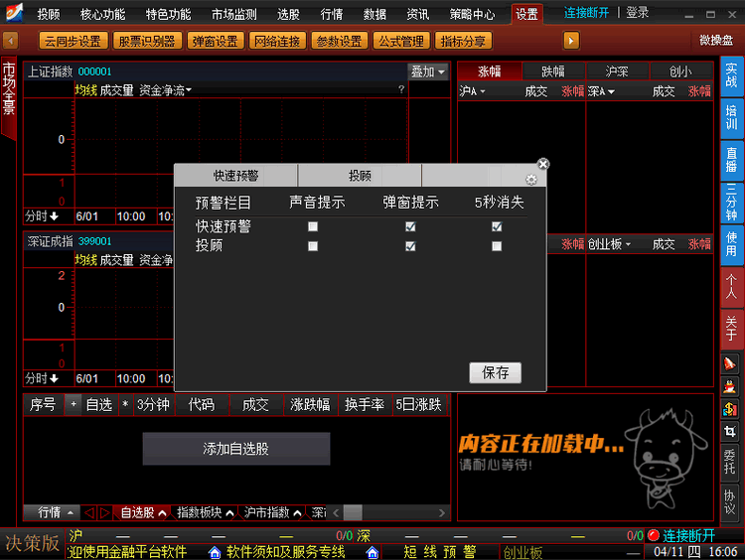
Task: Click the horizontal scrollbar thumb below watchlist
Action: (x=353, y=512)
